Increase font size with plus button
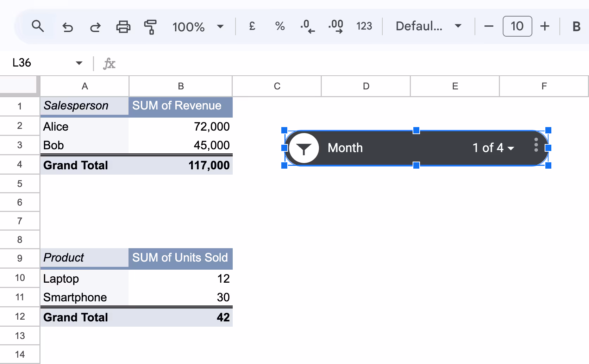The image size is (589, 364). 545,26
